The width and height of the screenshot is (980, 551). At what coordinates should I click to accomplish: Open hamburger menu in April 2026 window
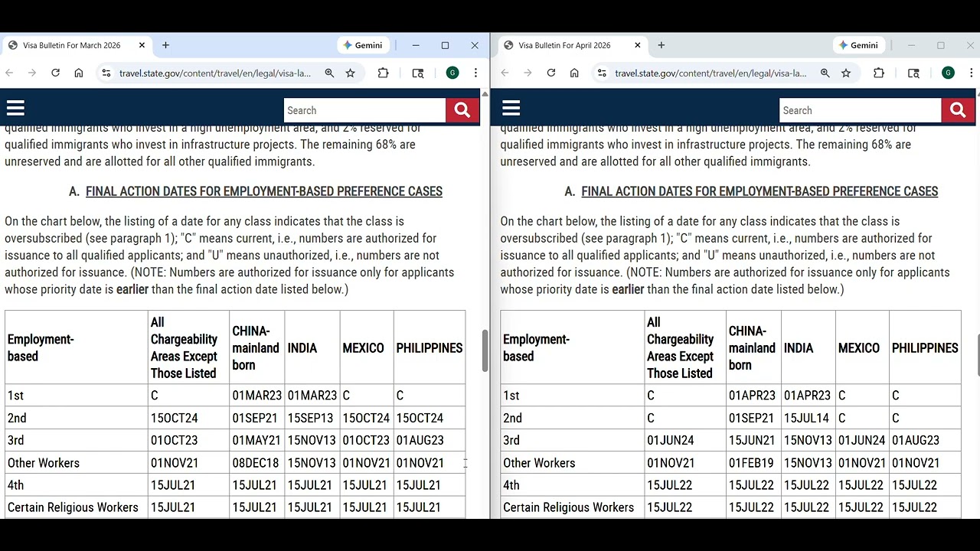[511, 109]
